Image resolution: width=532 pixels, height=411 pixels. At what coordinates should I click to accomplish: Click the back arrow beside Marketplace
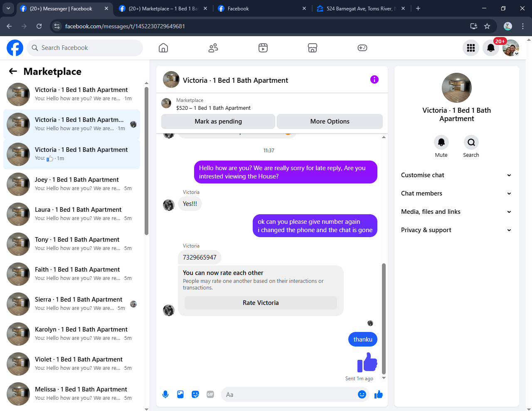[x=13, y=71]
